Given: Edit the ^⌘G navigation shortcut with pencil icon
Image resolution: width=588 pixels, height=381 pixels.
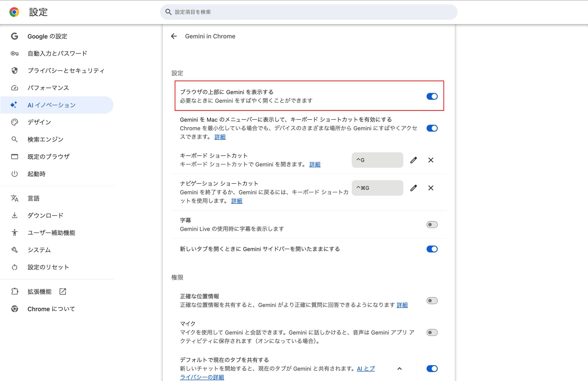Looking at the screenshot, I should coord(414,188).
